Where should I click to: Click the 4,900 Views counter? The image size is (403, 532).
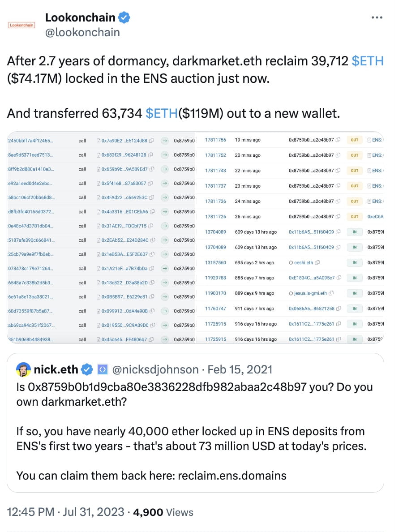pos(163,512)
